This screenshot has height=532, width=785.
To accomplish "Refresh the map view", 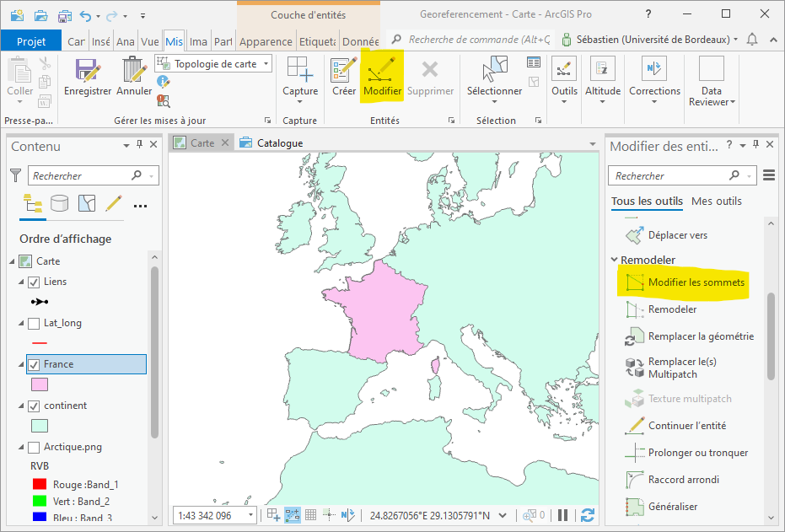I will tap(588, 515).
